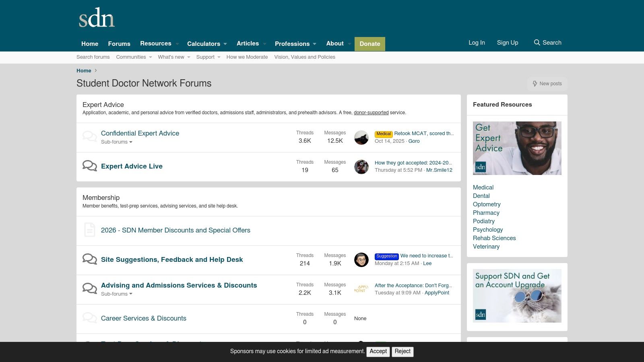The height and width of the screenshot is (362, 644).
Task: Select the Expert Advice Live forum icon
Action: pyautogui.click(x=89, y=166)
